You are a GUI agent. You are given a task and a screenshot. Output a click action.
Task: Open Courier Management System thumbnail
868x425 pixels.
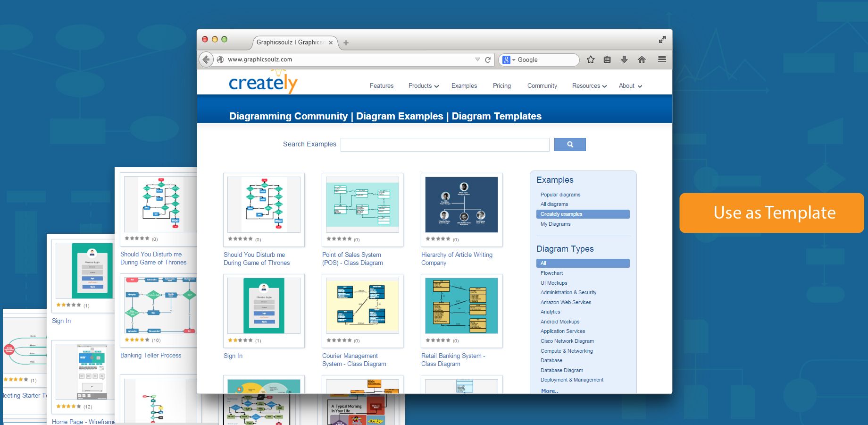click(362, 306)
